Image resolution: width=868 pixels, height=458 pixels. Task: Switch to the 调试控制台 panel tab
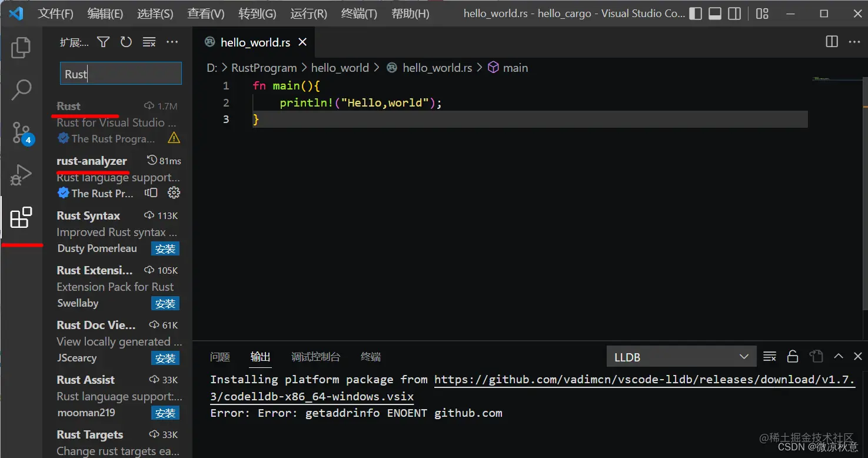tap(316, 357)
